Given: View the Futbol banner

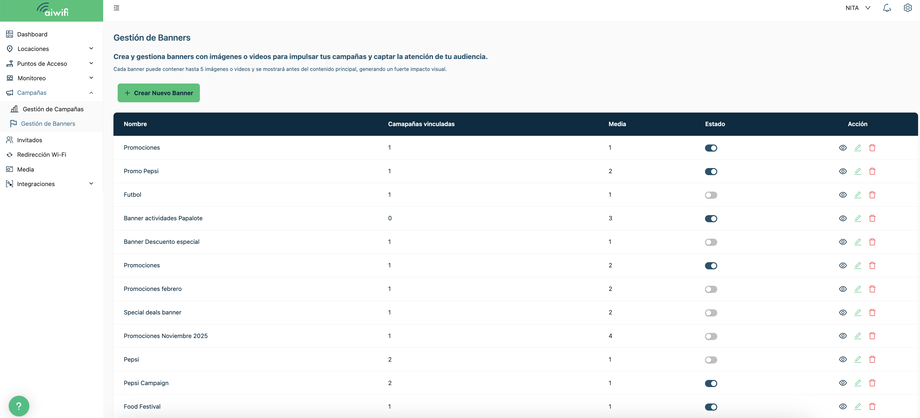Looking at the screenshot, I should [843, 195].
